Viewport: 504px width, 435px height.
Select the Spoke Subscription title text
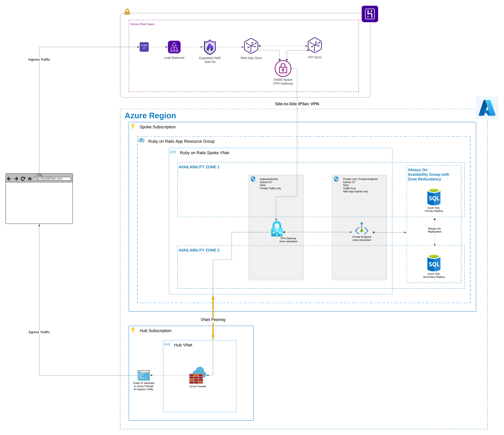[158, 127]
